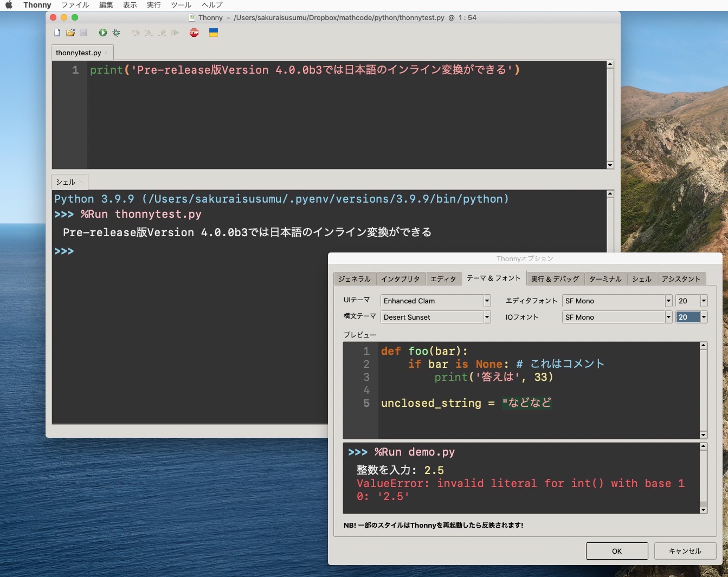Open the 実行 menu
Image resolution: width=728 pixels, height=577 pixels.
[154, 5]
